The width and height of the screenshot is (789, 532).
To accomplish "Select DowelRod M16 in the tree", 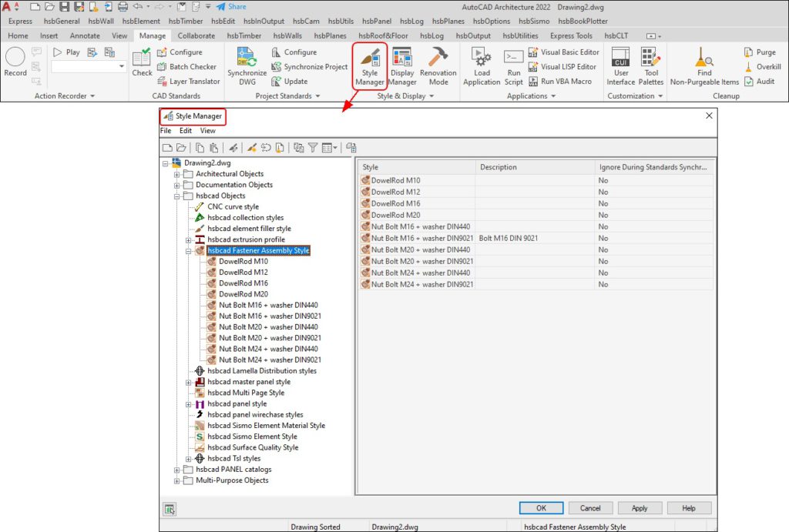I will [x=243, y=283].
